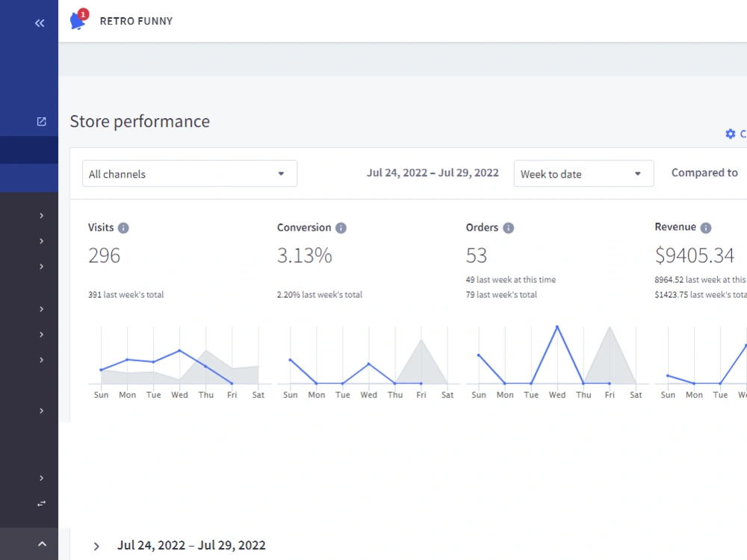The height and width of the screenshot is (560, 747).
Task: Click the view storefront external-link icon
Action: click(41, 122)
